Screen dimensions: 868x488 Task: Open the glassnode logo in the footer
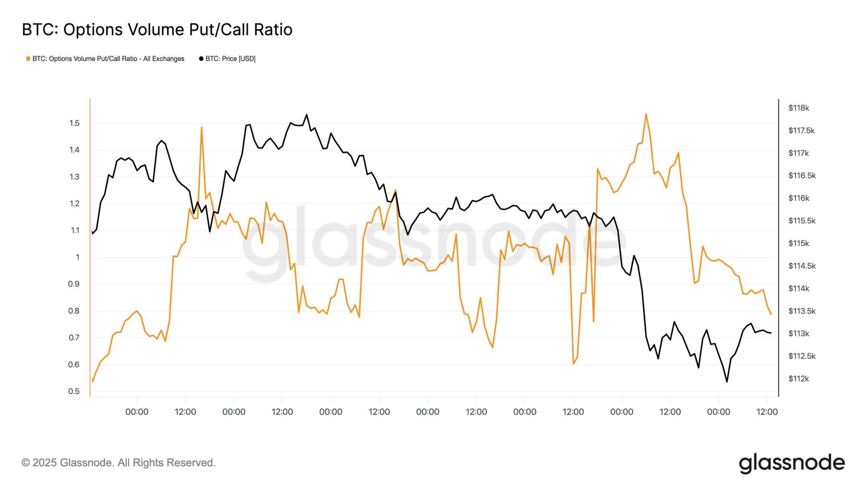[792, 463]
